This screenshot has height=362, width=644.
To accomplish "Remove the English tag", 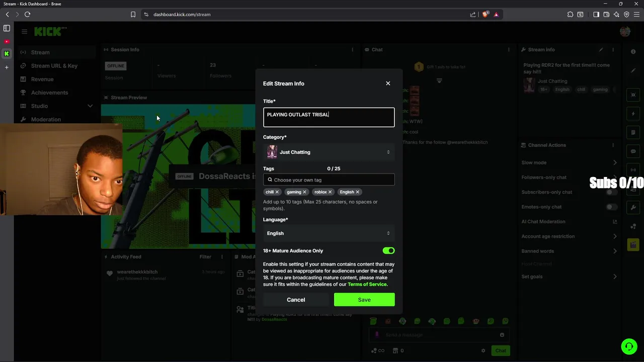I will coord(358,192).
